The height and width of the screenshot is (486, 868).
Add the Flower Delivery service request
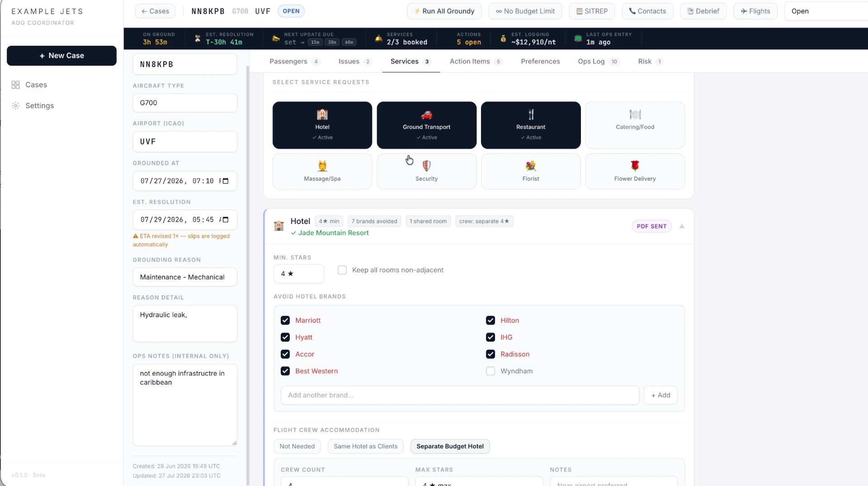[635, 172]
